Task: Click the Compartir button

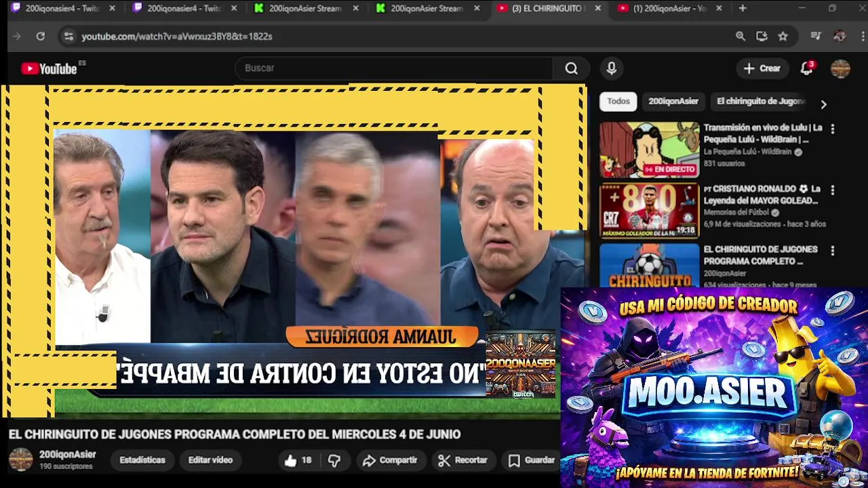Action: click(x=390, y=460)
